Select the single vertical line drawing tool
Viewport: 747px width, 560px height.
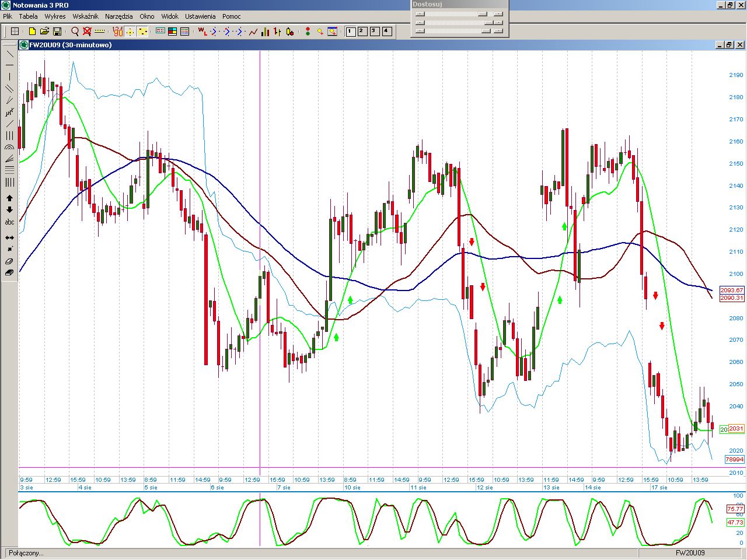tap(10, 77)
